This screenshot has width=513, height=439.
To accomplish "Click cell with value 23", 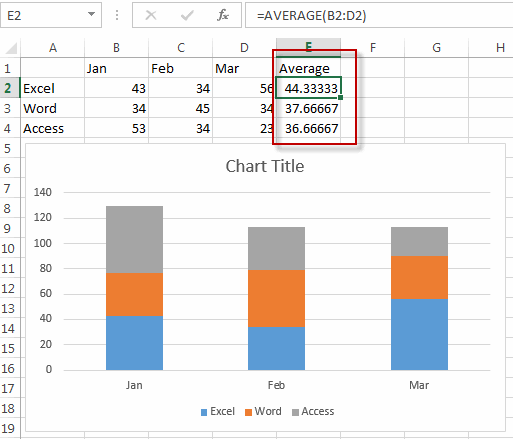I will pos(244,128).
